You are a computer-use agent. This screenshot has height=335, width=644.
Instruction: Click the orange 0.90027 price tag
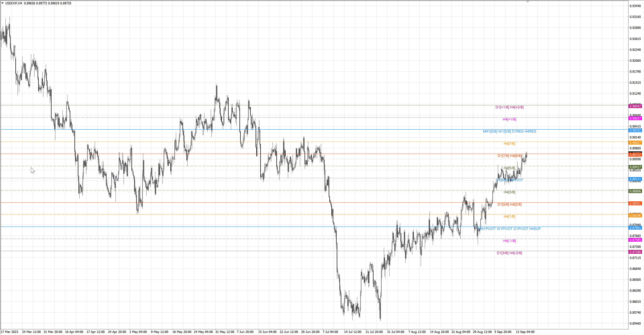(635, 143)
